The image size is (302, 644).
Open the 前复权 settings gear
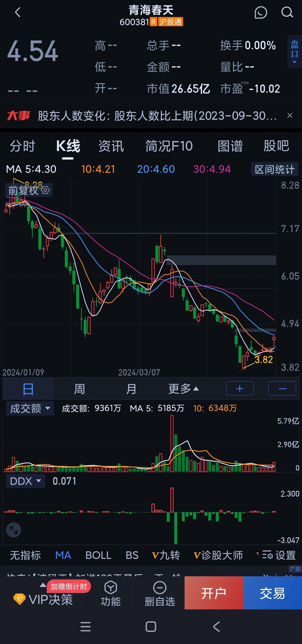coord(45,190)
